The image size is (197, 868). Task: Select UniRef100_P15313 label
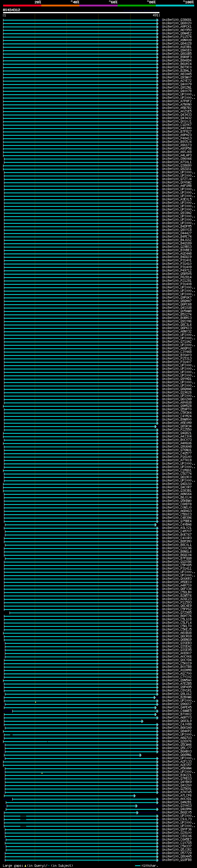click(x=177, y=358)
